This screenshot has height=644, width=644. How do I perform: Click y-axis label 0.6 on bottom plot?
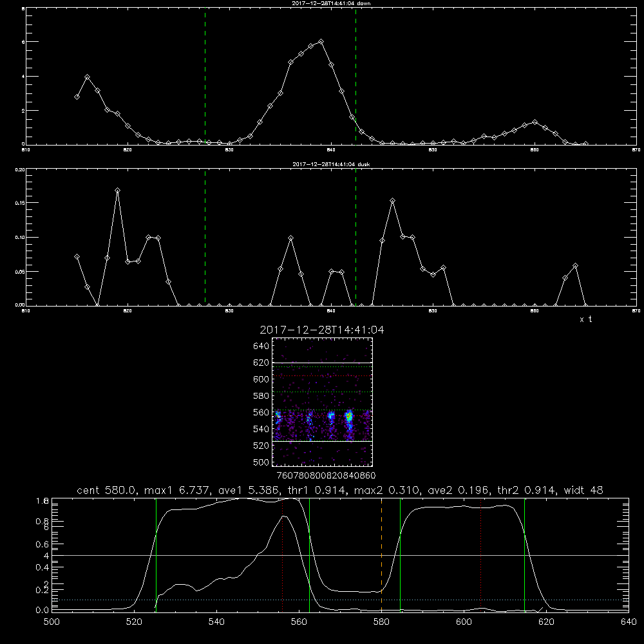pos(43,544)
